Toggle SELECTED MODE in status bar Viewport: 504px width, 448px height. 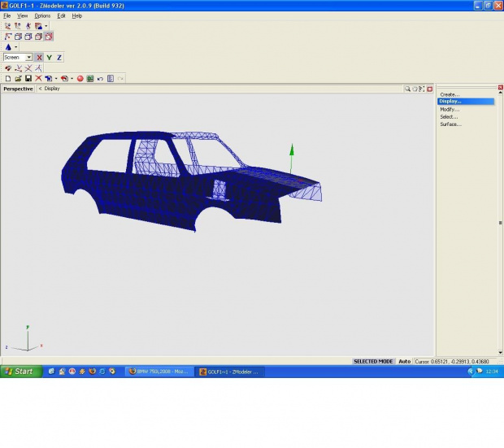click(373, 361)
